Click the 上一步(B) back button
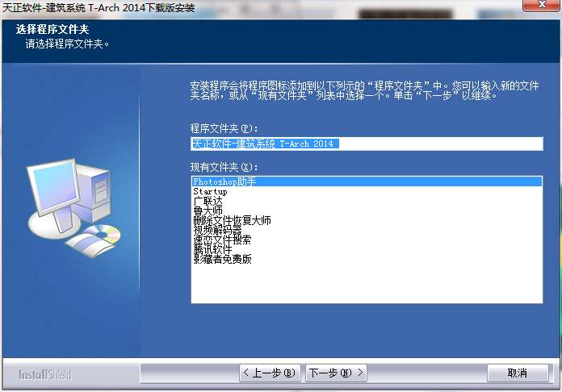Viewport: 562px width, 392px height. pos(270,373)
